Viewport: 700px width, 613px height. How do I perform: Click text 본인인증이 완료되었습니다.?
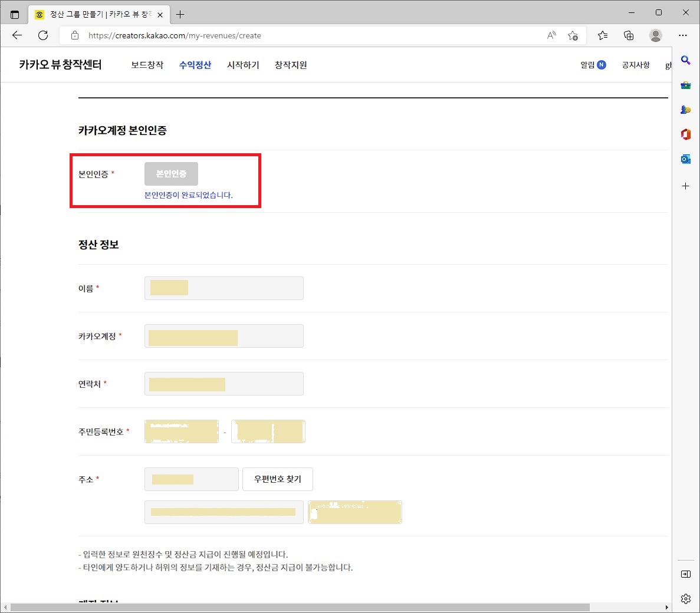pos(188,195)
